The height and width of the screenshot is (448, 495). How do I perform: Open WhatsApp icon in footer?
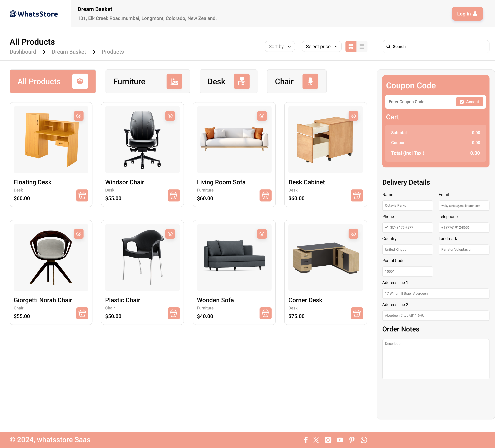(x=364, y=440)
